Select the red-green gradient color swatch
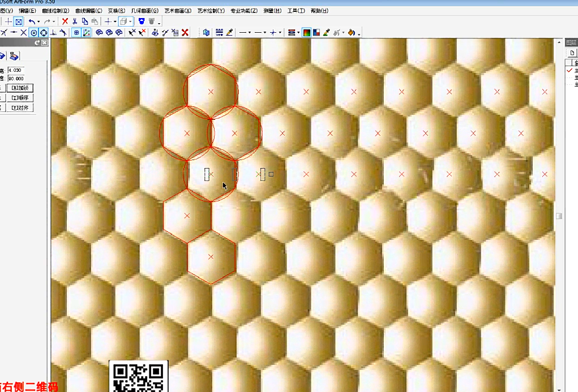 [306, 33]
